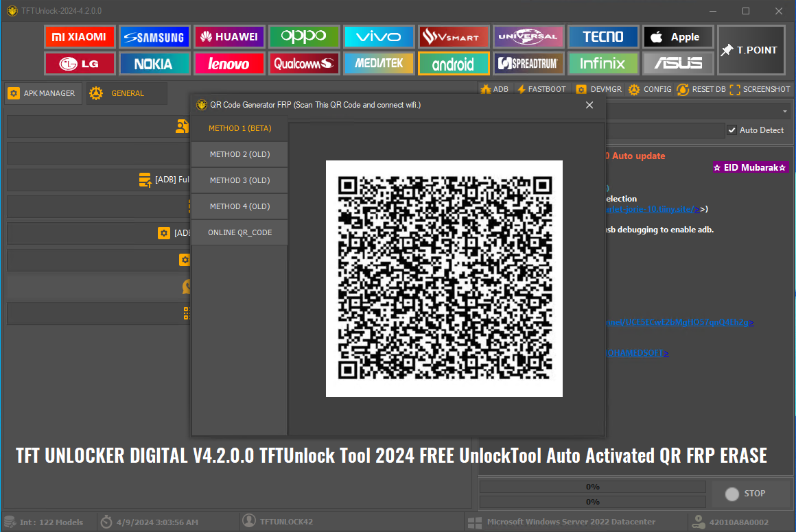
Task: Open the Tecno brand section
Action: click(602, 37)
